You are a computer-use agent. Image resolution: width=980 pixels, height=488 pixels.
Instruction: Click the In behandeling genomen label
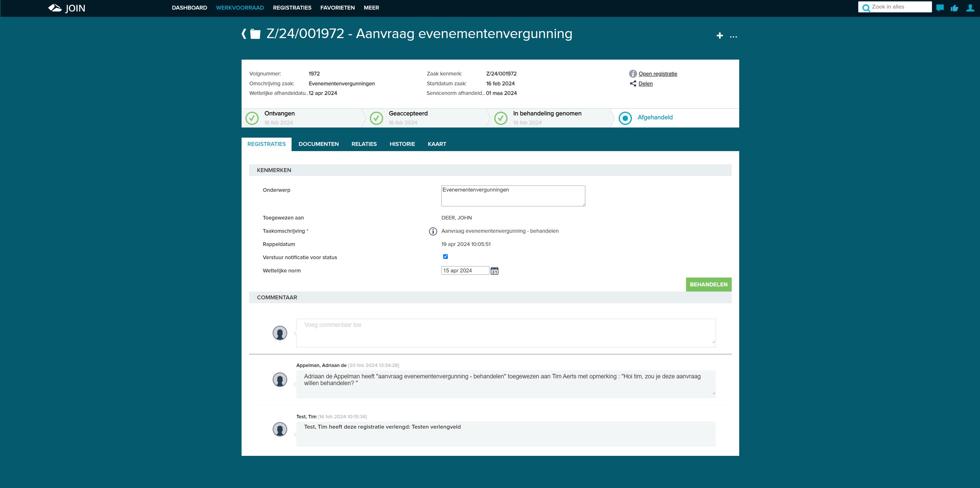pos(547,113)
